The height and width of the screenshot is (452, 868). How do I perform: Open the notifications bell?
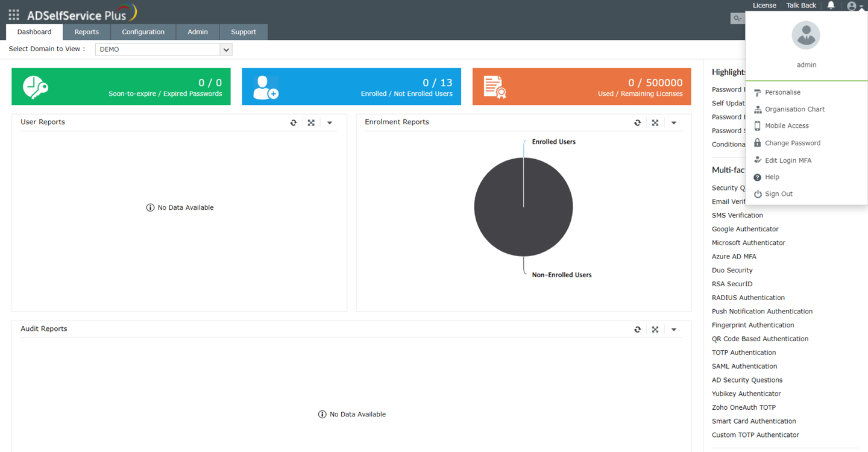831,5
